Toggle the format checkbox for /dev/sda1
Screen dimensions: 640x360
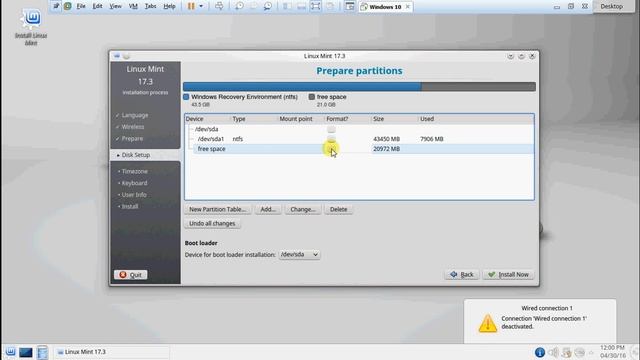coord(331,139)
